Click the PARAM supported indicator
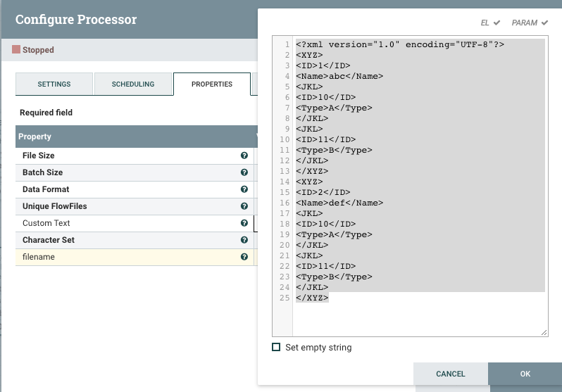562x392 pixels. pyautogui.click(x=530, y=23)
